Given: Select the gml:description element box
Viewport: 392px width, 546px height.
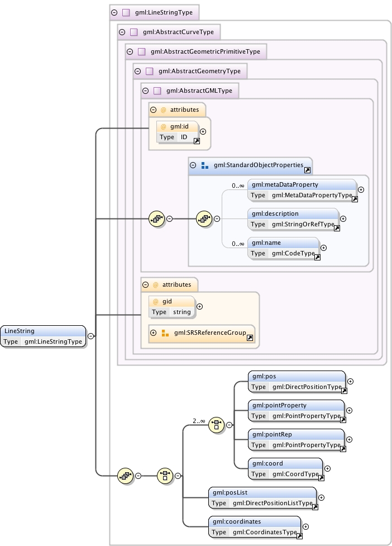Looking at the screenshot, I should point(293,219).
